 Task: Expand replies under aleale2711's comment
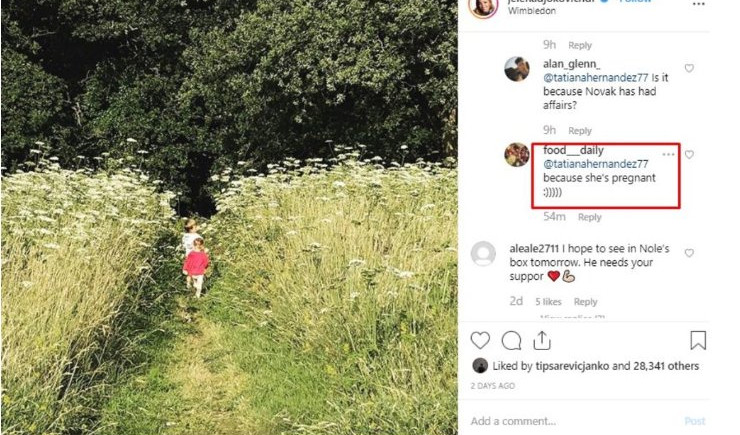572,317
